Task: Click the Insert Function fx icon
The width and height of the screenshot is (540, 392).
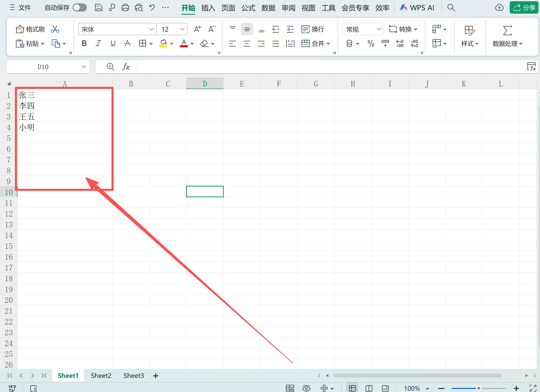Action: coord(126,67)
